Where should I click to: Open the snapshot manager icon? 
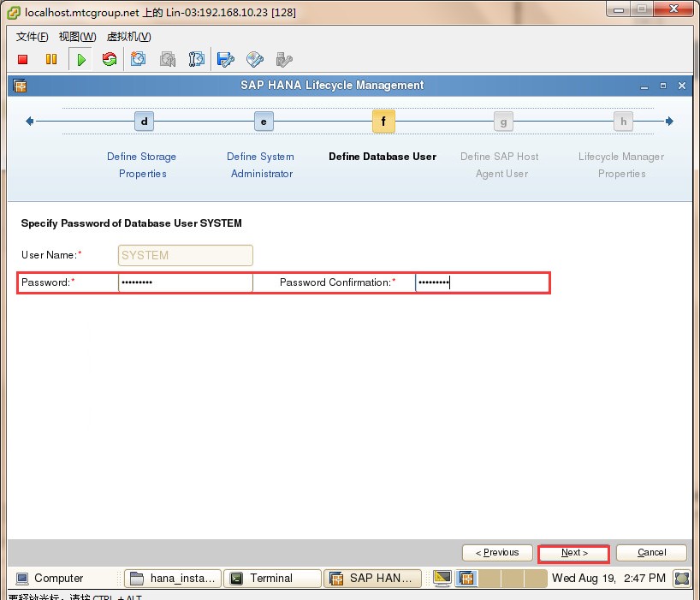coord(197,59)
